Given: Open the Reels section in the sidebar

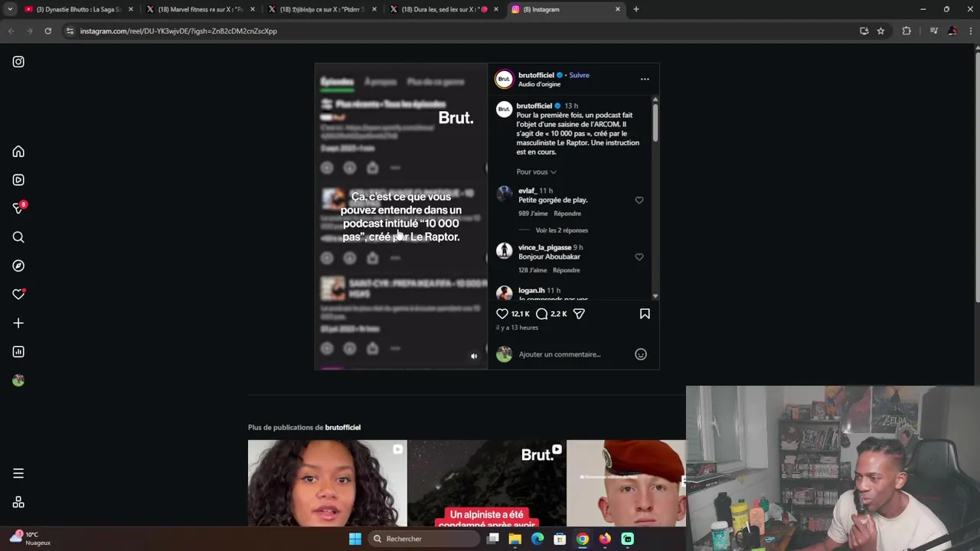Looking at the screenshot, I should (x=18, y=180).
